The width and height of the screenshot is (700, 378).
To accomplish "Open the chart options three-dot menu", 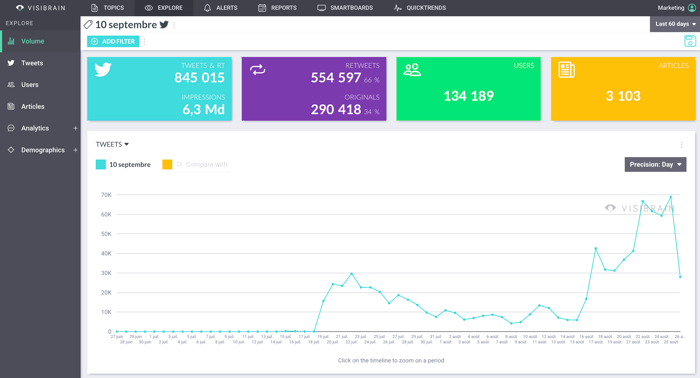I will (x=681, y=145).
